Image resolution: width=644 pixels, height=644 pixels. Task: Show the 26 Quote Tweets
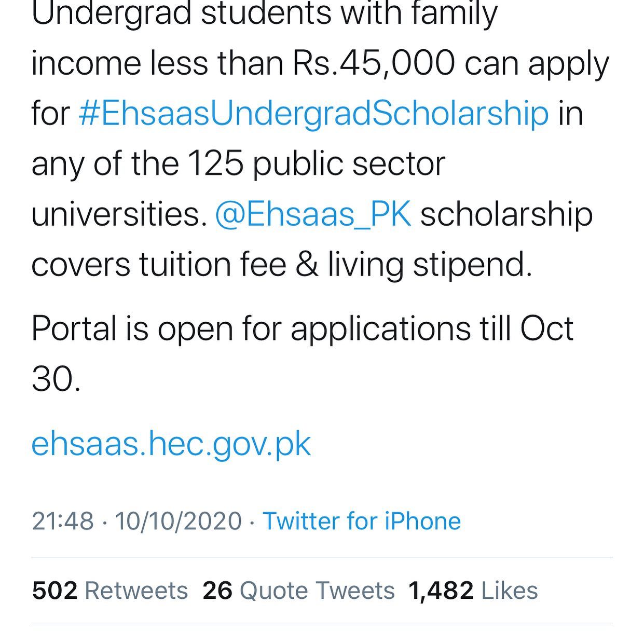coord(298,591)
